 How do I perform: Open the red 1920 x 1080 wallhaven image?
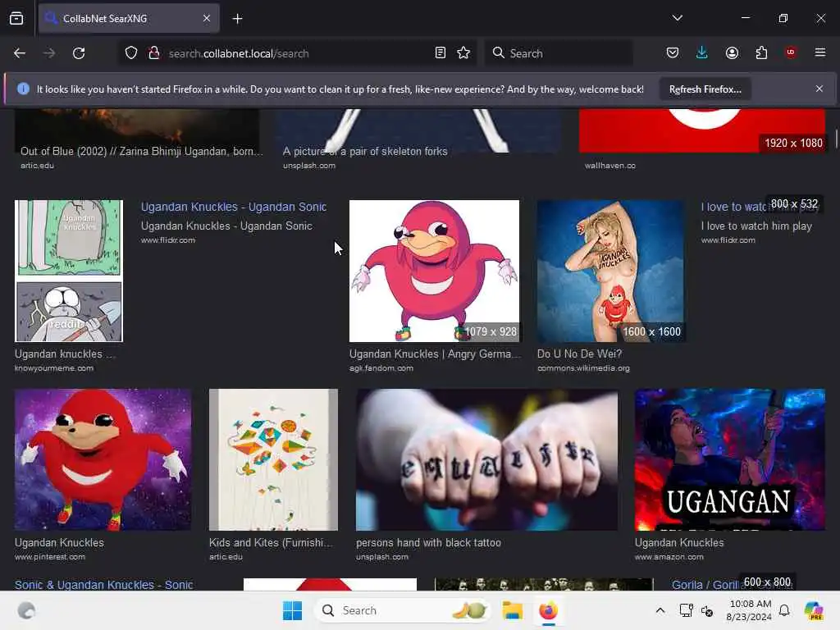[x=702, y=130]
